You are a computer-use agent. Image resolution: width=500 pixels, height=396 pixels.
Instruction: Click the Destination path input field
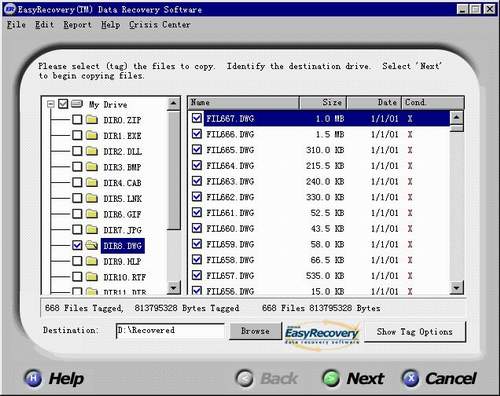pyautogui.click(x=170, y=331)
